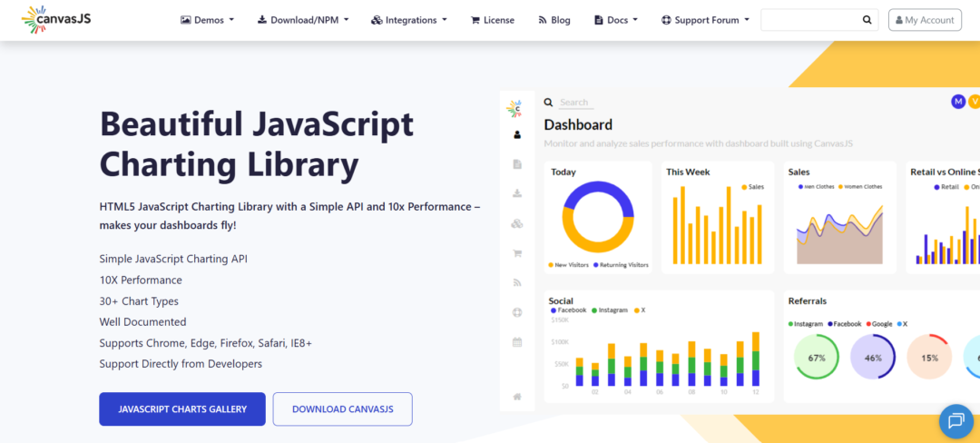The image size is (980, 443).
Task: Toggle the X legend in Social chart
Action: [640, 310]
